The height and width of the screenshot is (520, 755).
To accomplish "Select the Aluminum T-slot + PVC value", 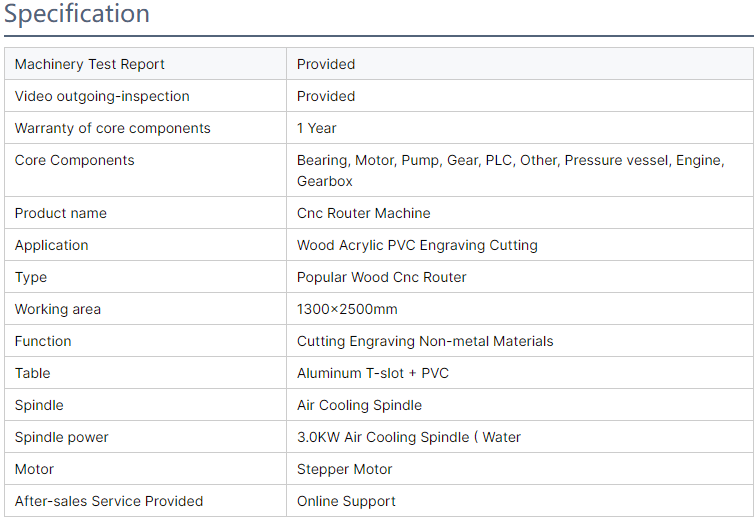I will [373, 373].
